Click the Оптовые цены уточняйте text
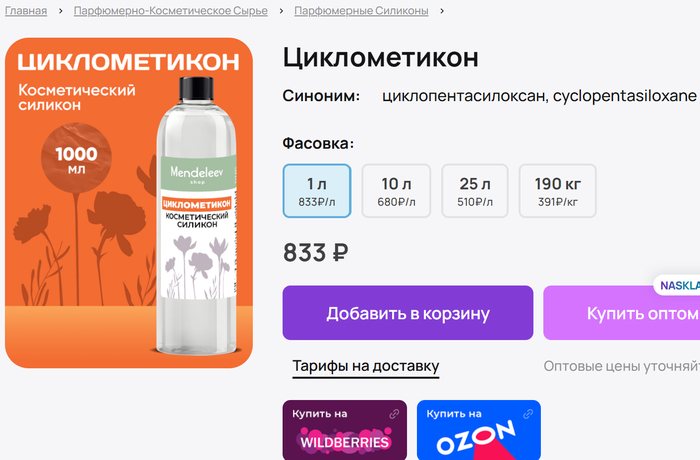 point(621,366)
